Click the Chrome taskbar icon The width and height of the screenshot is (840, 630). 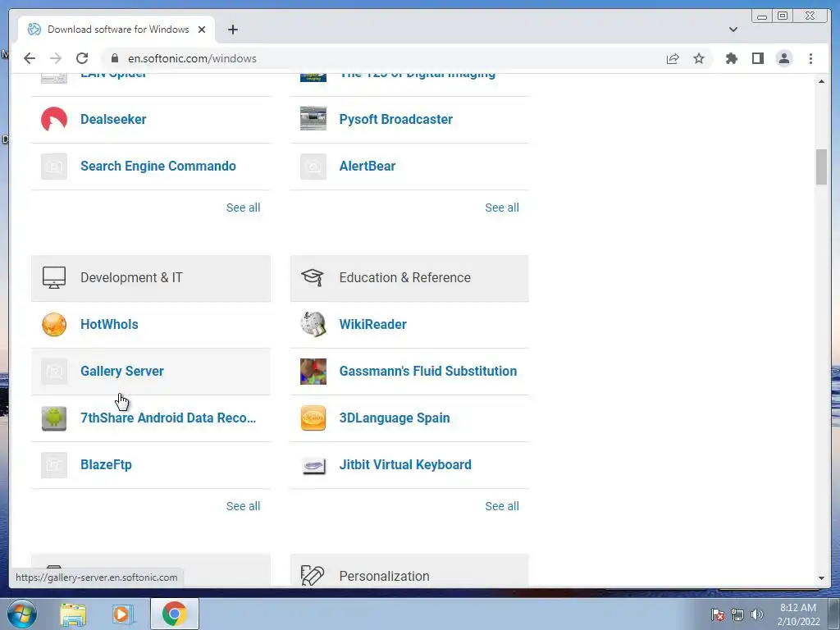pyautogui.click(x=175, y=614)
